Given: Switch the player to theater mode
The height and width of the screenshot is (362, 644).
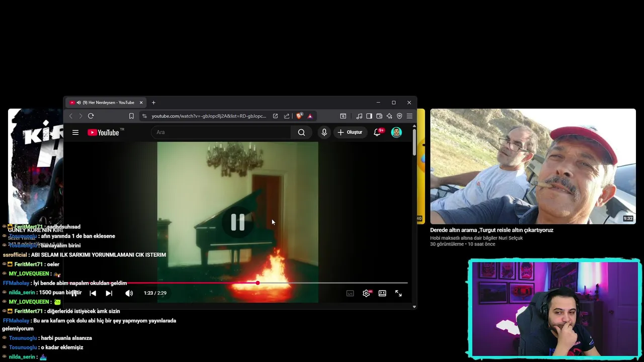Looking at the screenshot, I should click(x=382, y=293).
